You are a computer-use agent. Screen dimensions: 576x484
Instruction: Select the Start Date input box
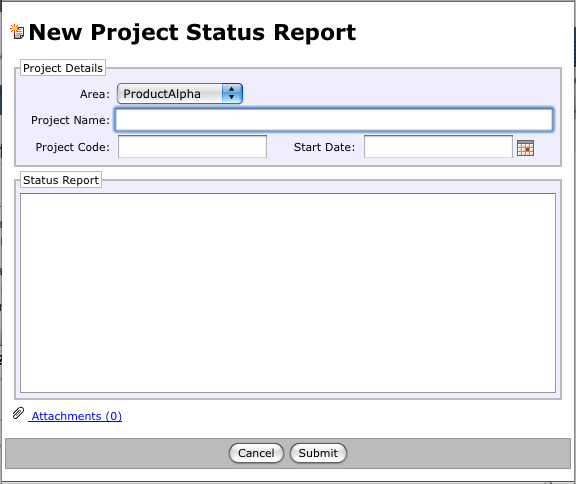click(x=438, y=147)
